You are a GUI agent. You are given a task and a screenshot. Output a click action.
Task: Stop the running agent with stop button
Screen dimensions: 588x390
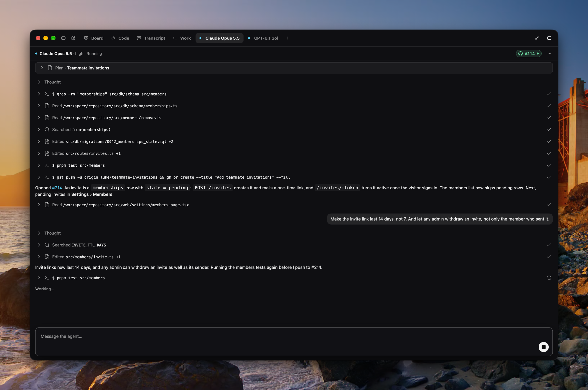[x=543, y=347]
